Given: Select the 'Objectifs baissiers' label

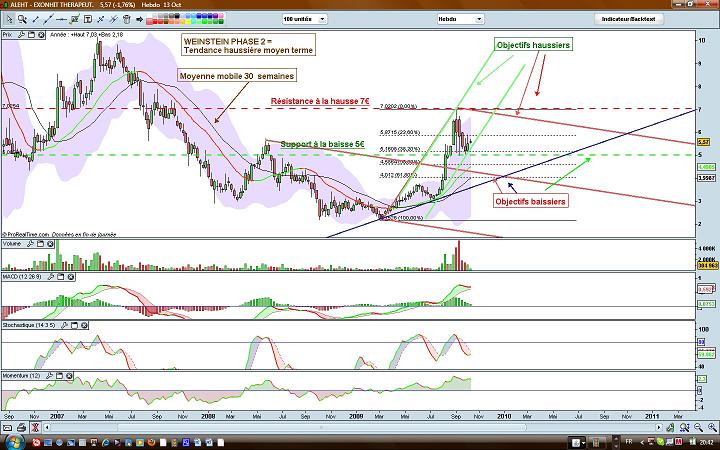Looking at the screenshot, I should (530, 201).
